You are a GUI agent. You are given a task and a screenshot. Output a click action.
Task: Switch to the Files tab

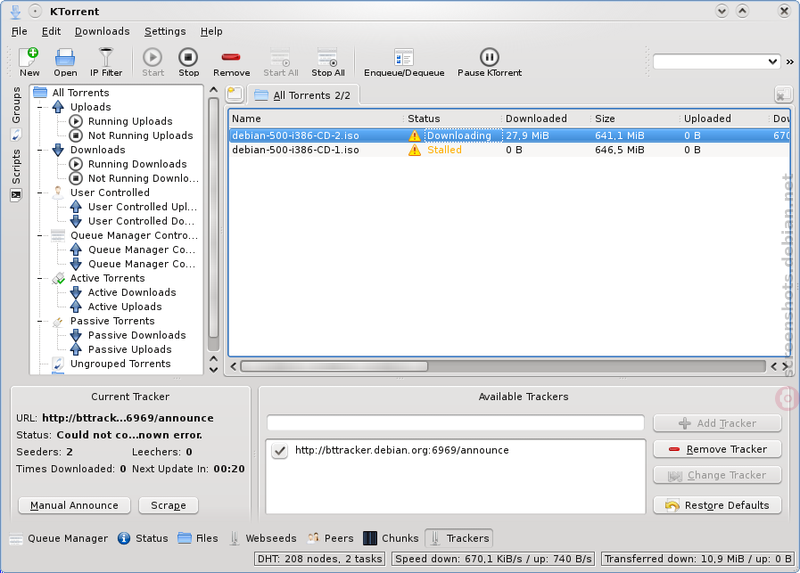coord(197,538)
